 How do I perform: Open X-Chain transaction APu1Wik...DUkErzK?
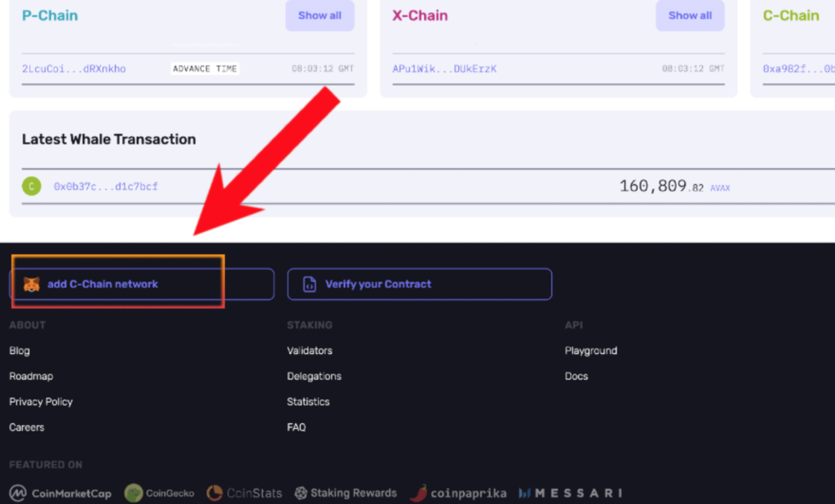444,69
